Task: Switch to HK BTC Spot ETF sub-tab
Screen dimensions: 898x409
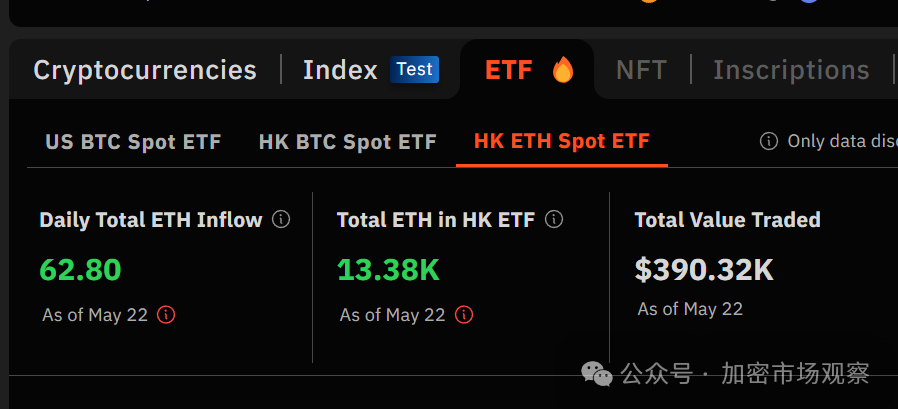Action: tap(347, 142)
